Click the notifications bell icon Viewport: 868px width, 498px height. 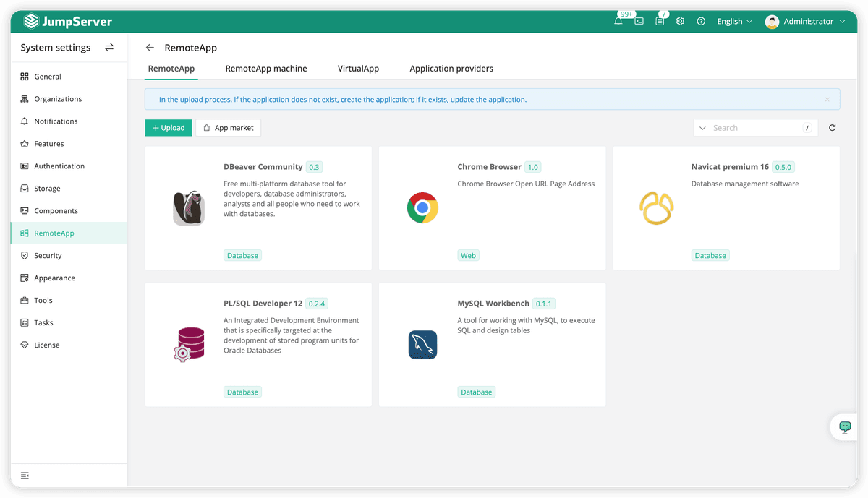coord(618,22)
